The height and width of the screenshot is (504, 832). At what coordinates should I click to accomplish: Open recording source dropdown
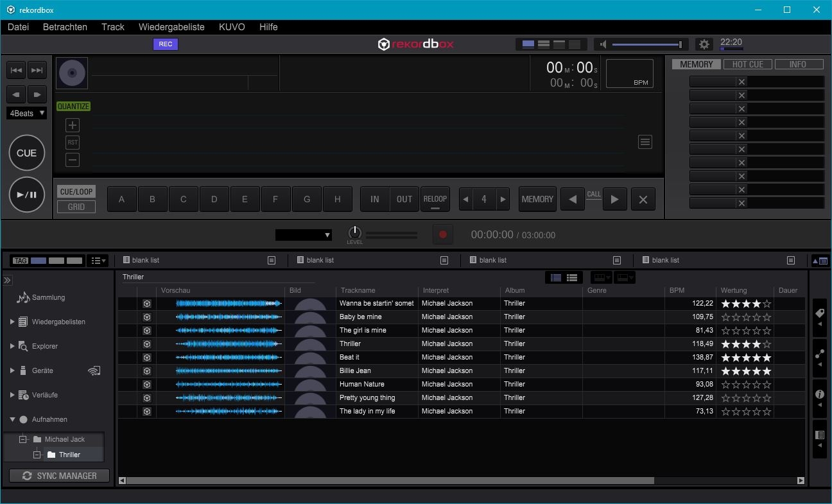304,235
